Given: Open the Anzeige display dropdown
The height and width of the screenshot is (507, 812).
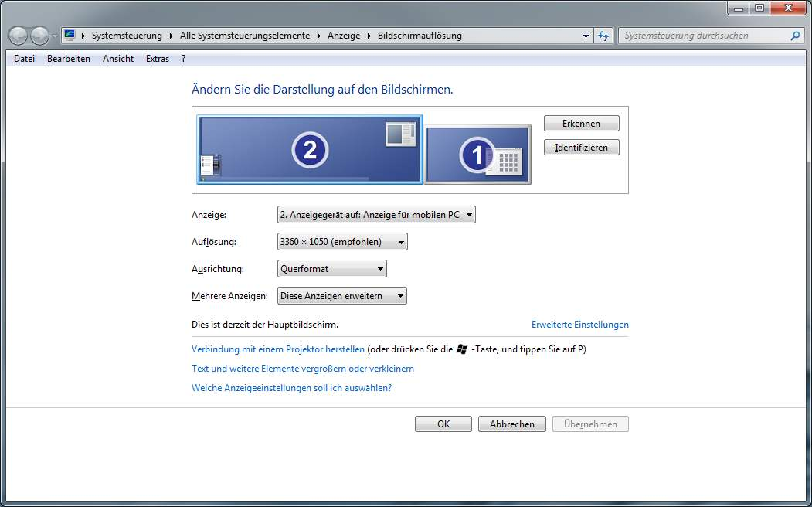Looking at the screenshot, I should pos(376,215).
